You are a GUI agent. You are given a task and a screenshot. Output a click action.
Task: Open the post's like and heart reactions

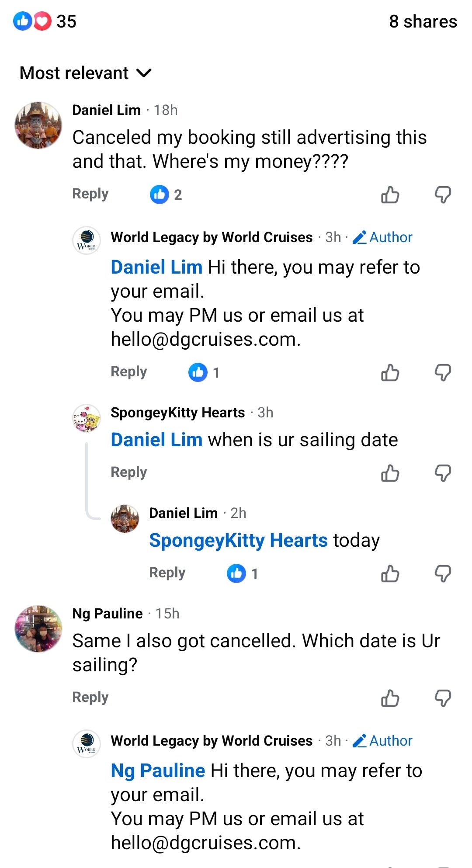44,21
